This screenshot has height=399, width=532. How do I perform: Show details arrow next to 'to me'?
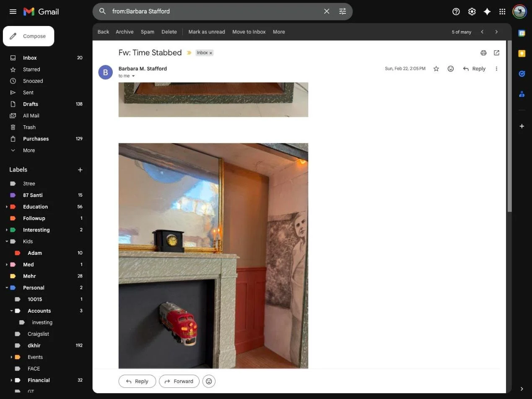click(133, 76)
